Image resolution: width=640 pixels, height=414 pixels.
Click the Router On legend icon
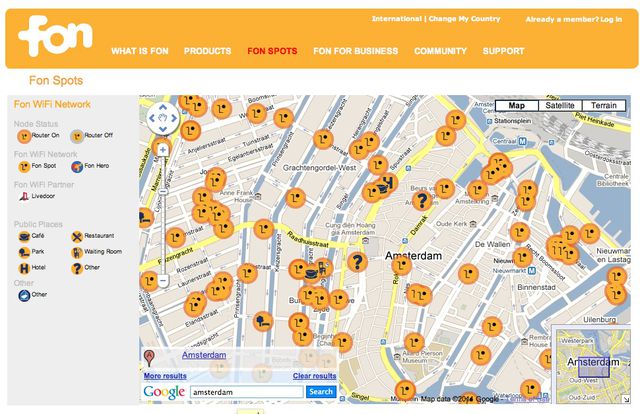(x=24, y=136)
